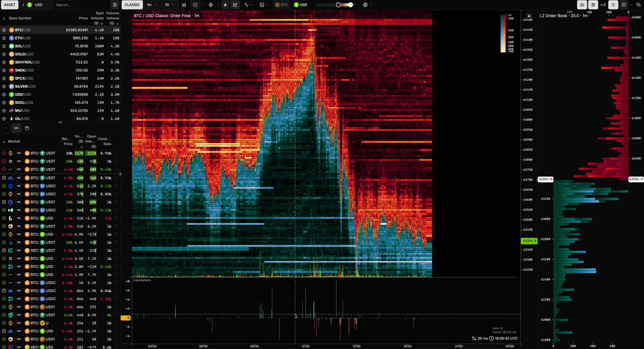Click the A auto-scale button on price axis
Viewport: 644px width, 349px height.
529,17
